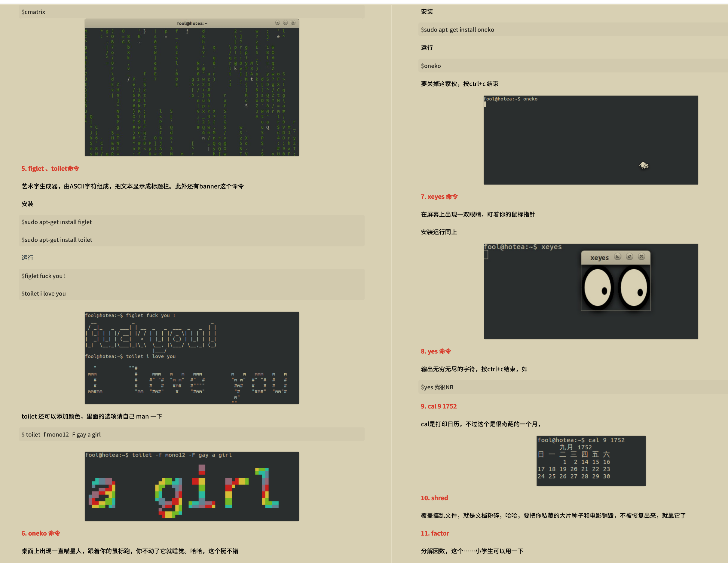This screenshot has height=563, width=728.
Task: Click the '11. factor' heading
Action: (x=435, y=533)
